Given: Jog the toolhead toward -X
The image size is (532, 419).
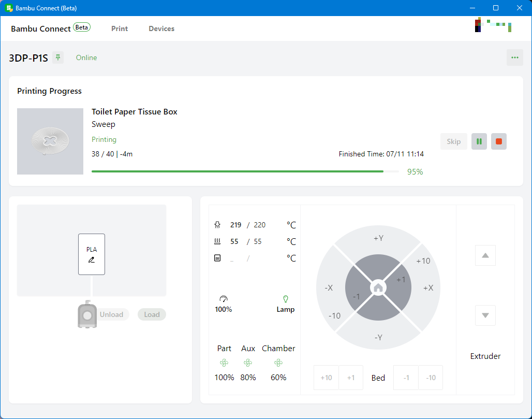Looking at the screenshot, I should [x=329, y=287].
